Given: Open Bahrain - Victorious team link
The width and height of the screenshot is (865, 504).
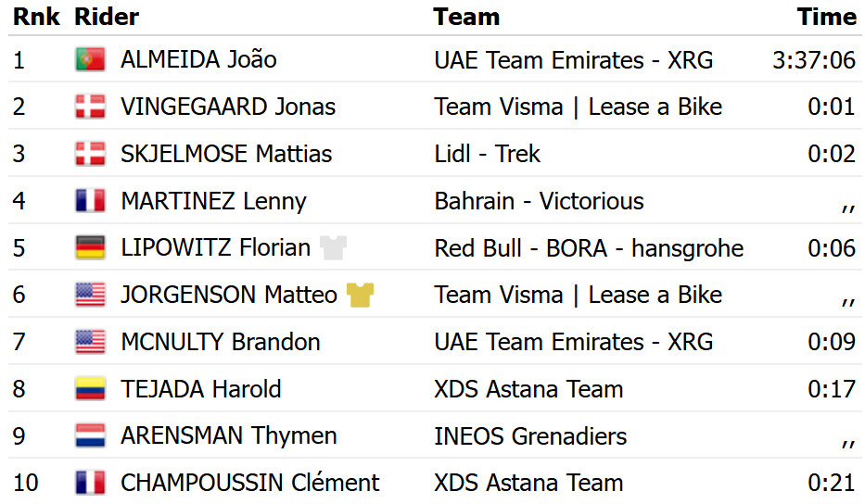Looking at the screenshot, I should click(539, 201).
